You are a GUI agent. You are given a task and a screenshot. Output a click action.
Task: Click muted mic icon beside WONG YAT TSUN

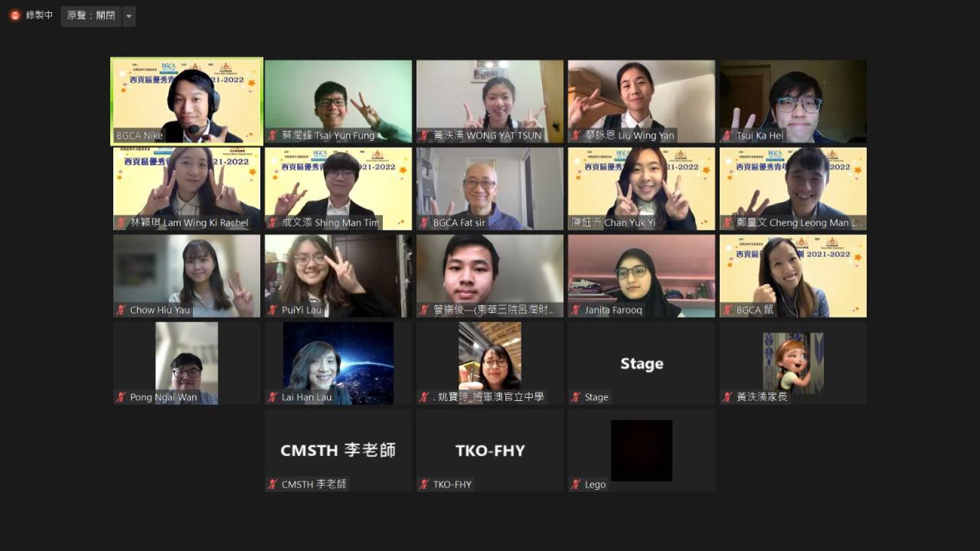point(424,135)
